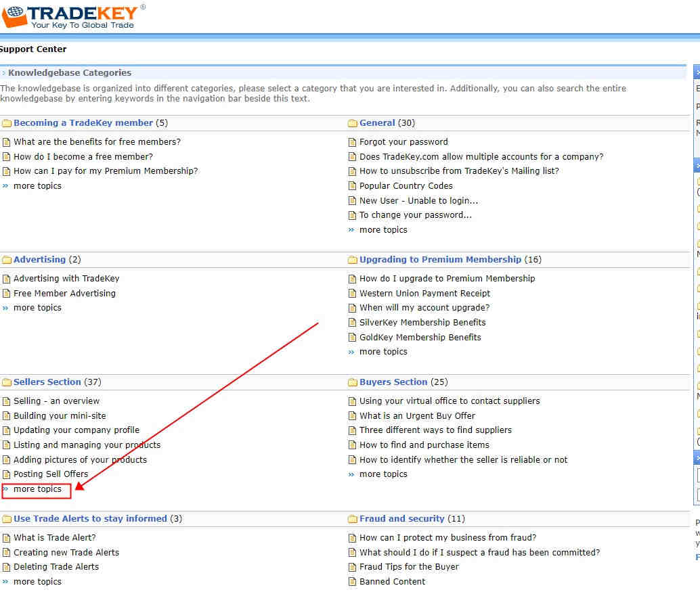
Task: Open the Buyers Section folder icon
Action: pos(352,382)
